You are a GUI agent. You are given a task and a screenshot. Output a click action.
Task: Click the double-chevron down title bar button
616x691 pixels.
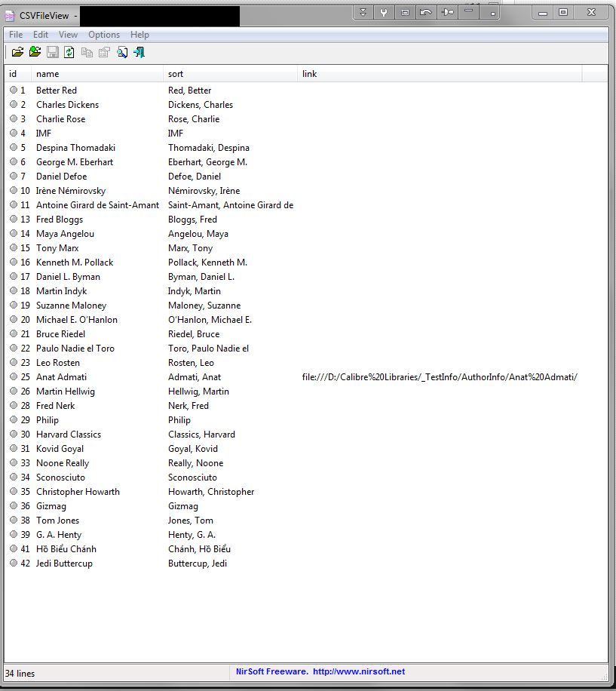(x=363, y=12)
